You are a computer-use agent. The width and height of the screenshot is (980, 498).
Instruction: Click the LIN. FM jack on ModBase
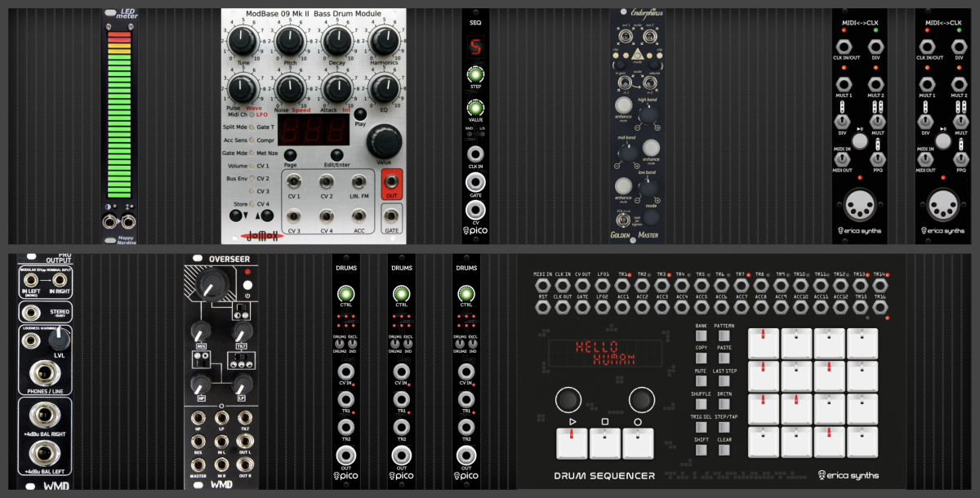coord(359,181)
